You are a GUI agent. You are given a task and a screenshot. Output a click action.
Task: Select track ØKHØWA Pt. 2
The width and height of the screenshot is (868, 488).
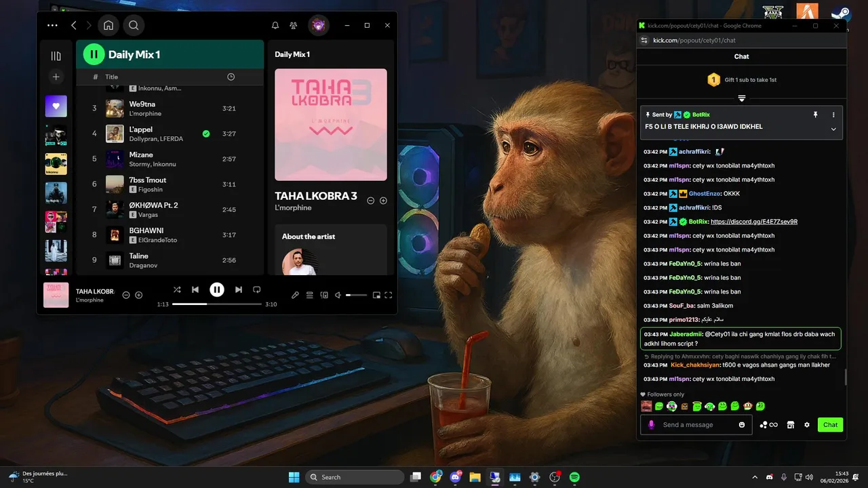coord(170,209)
